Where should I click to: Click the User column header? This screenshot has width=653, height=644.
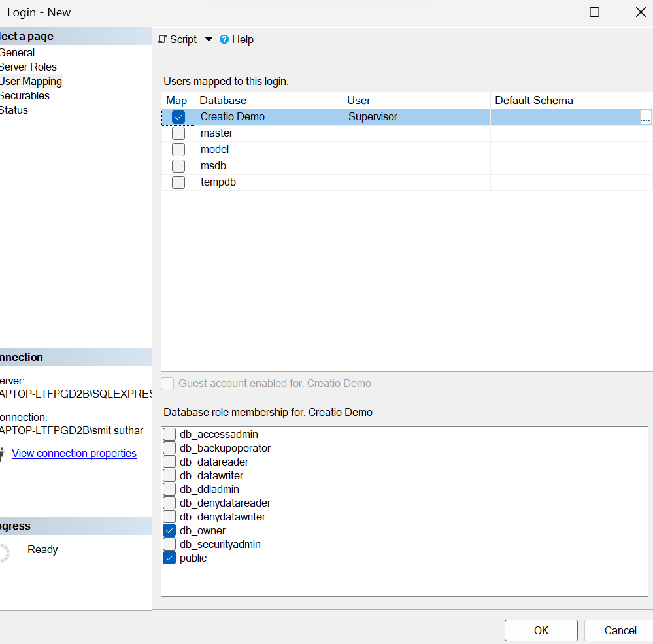click(416, 101)
